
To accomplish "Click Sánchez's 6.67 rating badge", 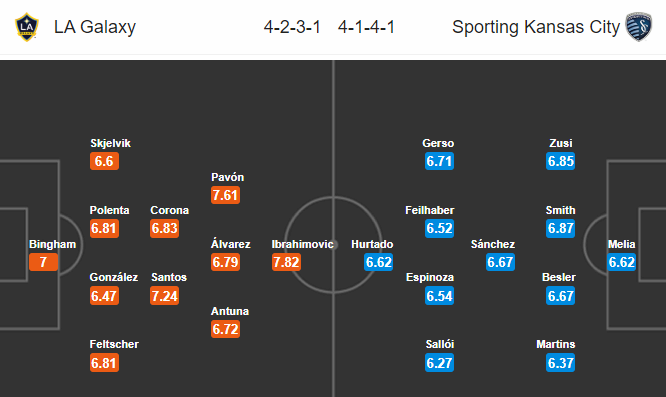I will pos(500,262).
